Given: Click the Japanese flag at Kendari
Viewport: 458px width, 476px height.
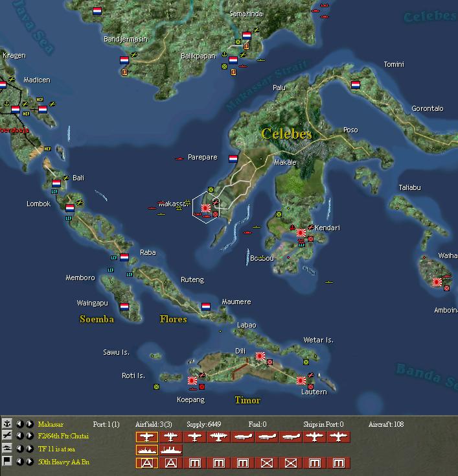Looking at the screenshot, I should pyautogui.click(x=301, y=233).
